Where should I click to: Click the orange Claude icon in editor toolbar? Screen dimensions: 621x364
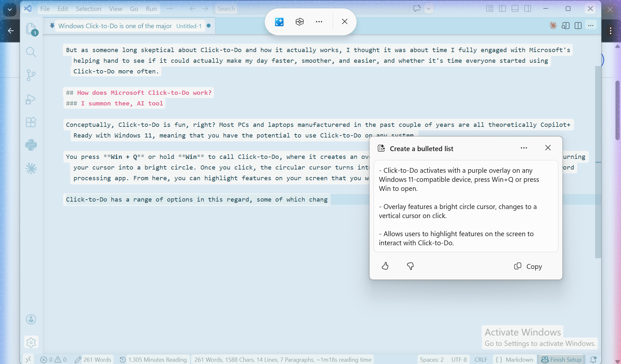(553, 26)
